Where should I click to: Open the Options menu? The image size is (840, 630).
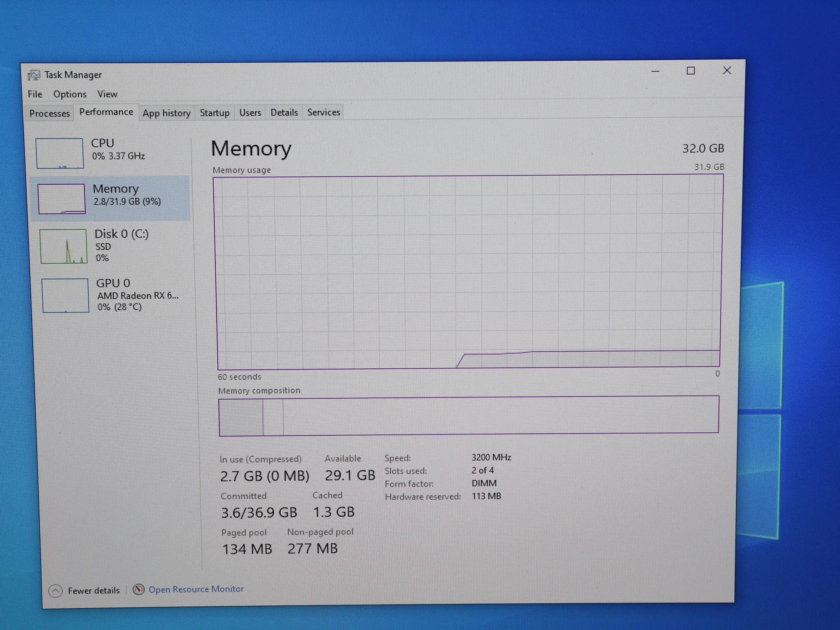(70, 94)
